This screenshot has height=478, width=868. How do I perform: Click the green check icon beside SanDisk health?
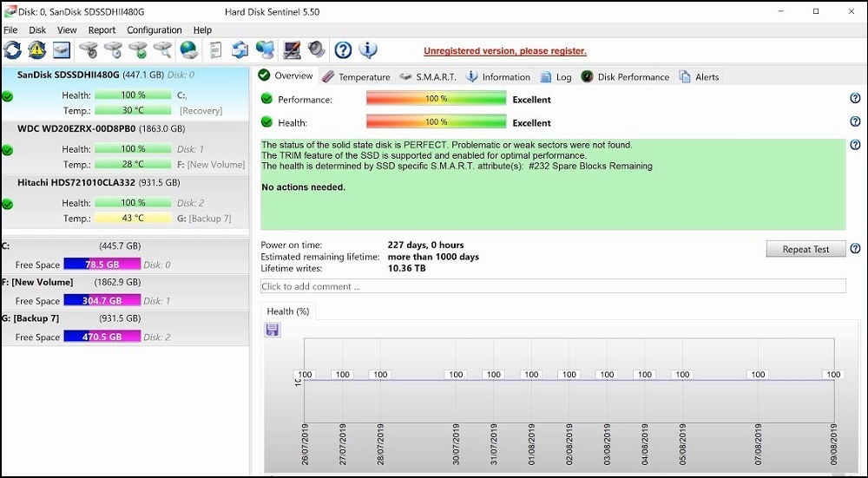(7, 96)
